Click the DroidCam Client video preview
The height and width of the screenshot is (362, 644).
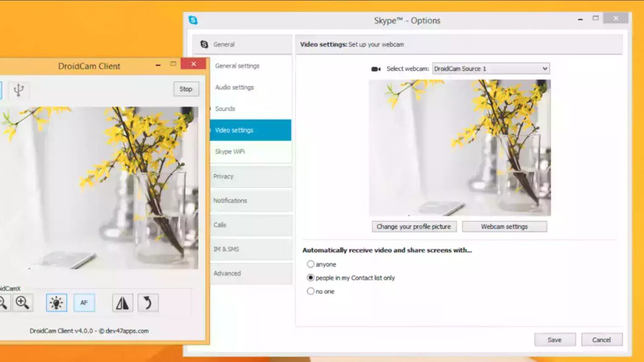(99, 188)
